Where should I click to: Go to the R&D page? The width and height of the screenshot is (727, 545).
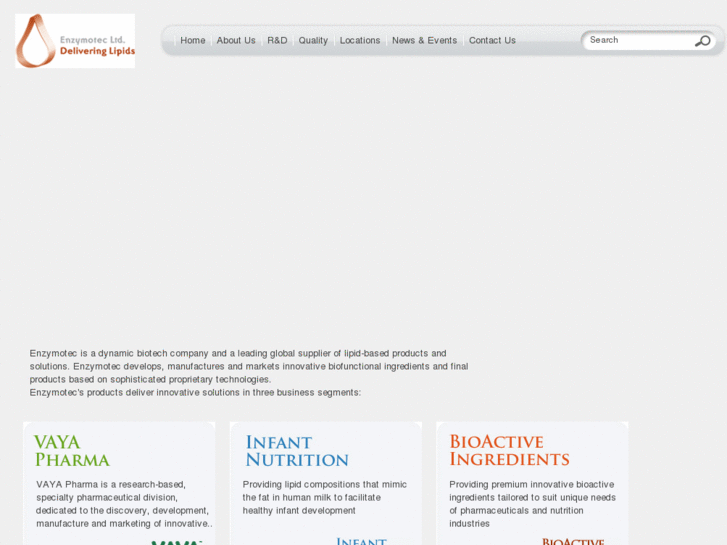tap(277, 40)
